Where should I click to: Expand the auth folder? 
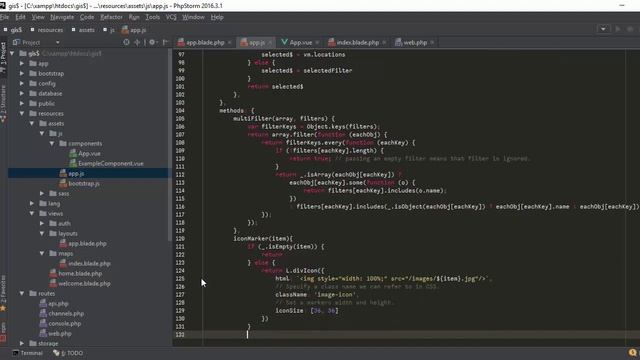(42, 223)
